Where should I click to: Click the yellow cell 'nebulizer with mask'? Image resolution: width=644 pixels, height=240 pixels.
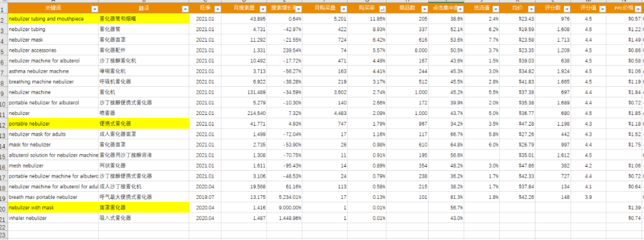point(53,208)
